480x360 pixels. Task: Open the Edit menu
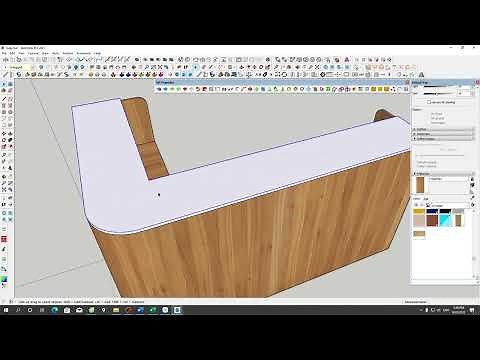click(12, 53)
